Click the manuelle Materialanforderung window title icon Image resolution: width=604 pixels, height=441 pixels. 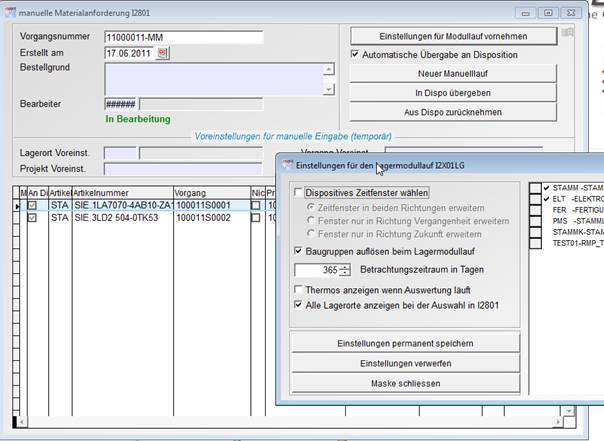click(10, 9)
